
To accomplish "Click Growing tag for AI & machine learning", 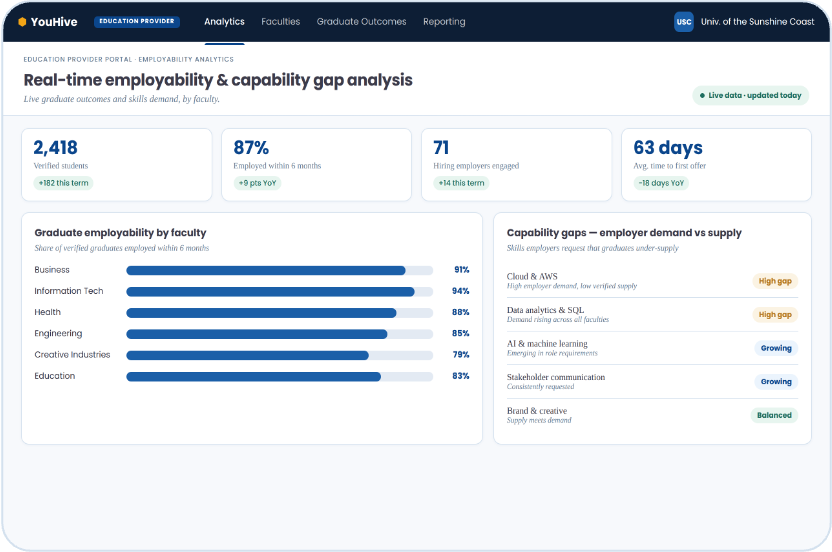I will (x=776, y=348).
